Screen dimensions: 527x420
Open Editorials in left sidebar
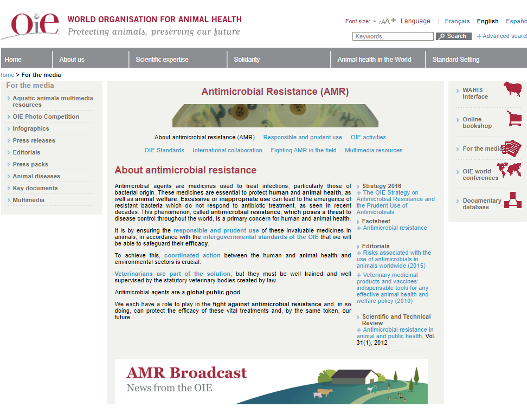pos(26,152)
